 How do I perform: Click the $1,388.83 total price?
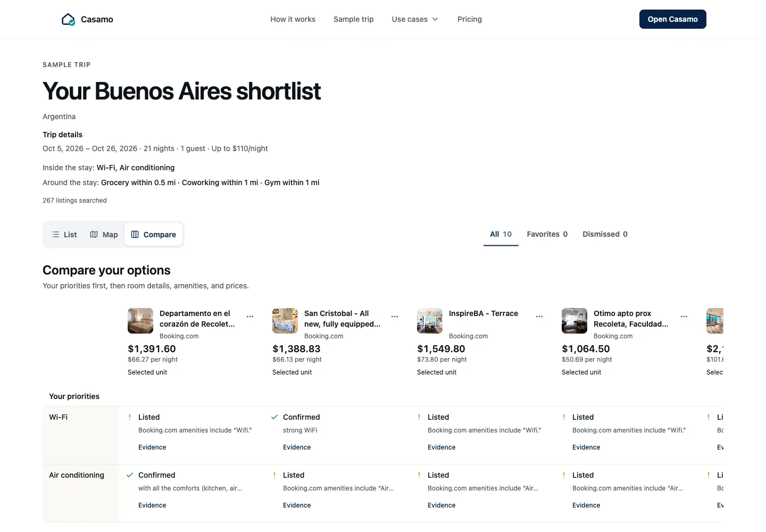click(x=296, y=349)
